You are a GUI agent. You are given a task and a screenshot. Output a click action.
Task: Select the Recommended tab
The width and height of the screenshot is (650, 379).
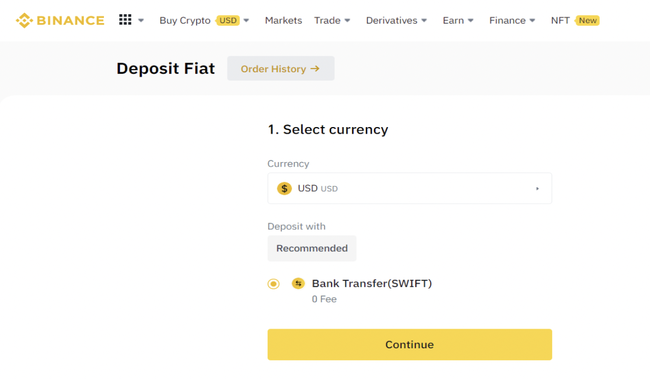[x=312, y=248]
